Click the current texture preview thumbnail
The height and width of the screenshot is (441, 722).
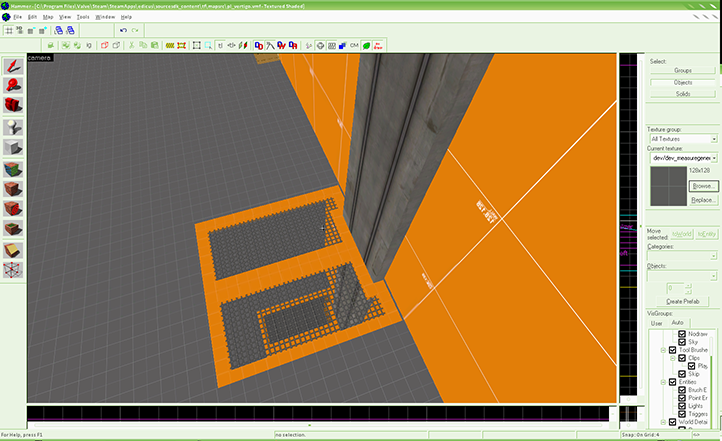[x=668, y=186]
